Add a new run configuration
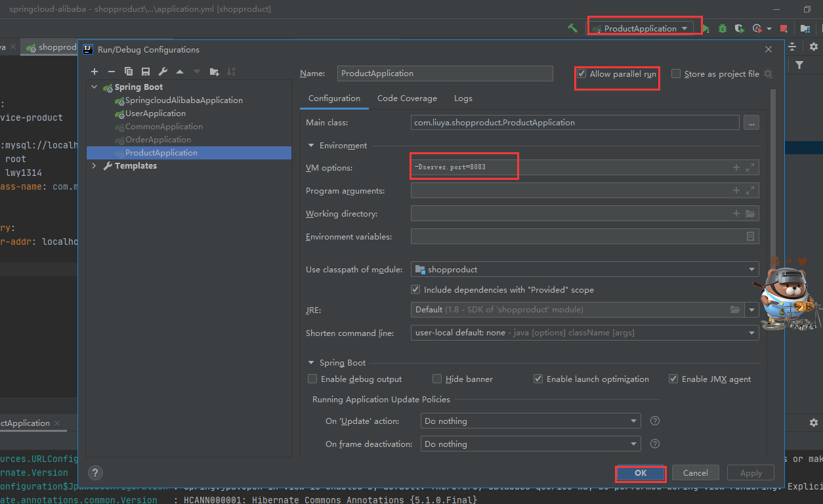The height and width of the screenshot is (504, 823). pyautogui.click(x=95, y=72)
